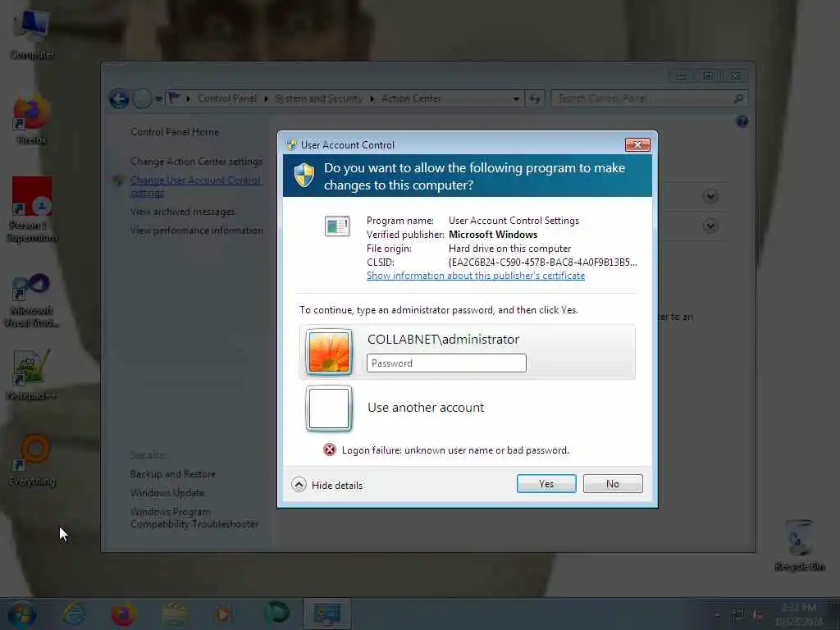
Task: Open publisher's certificate information link
Action: [x=475, y=276]
